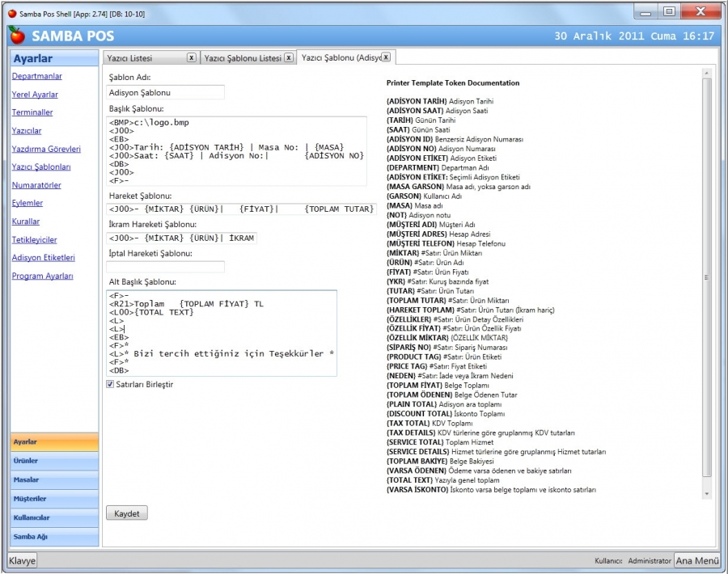Click the Şablon Adı input field

[x=165, y=92]
